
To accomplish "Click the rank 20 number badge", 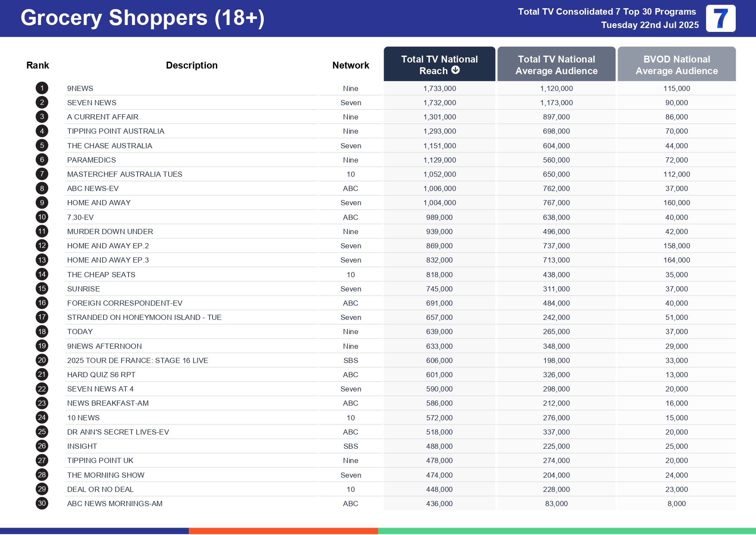I will point(42,360).
